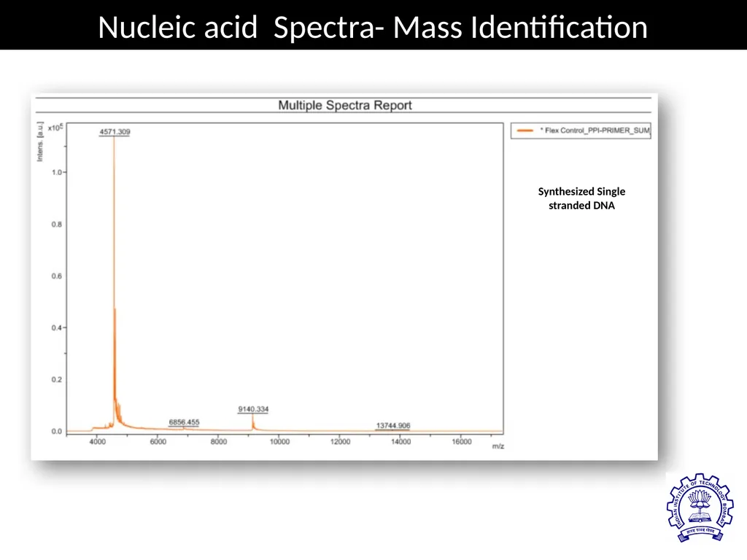The image size is (747, 560).
Task: Click the x-axis tick value 4000
Action: click(98, 442)
